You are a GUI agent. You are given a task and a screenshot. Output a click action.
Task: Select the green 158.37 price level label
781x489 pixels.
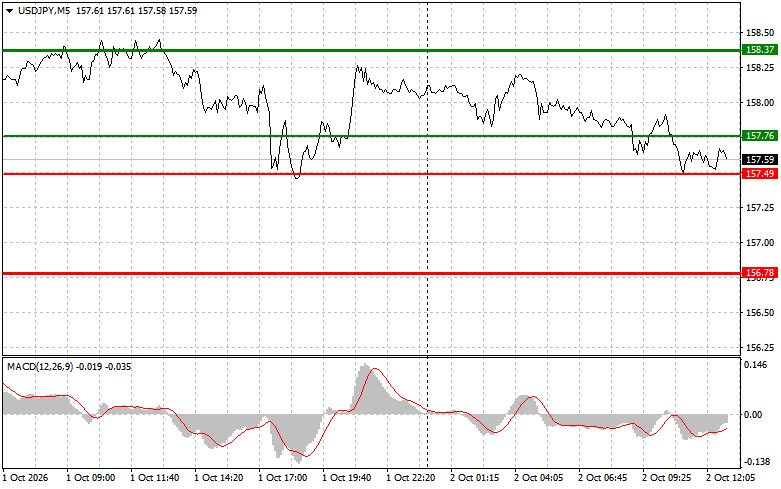760,50
